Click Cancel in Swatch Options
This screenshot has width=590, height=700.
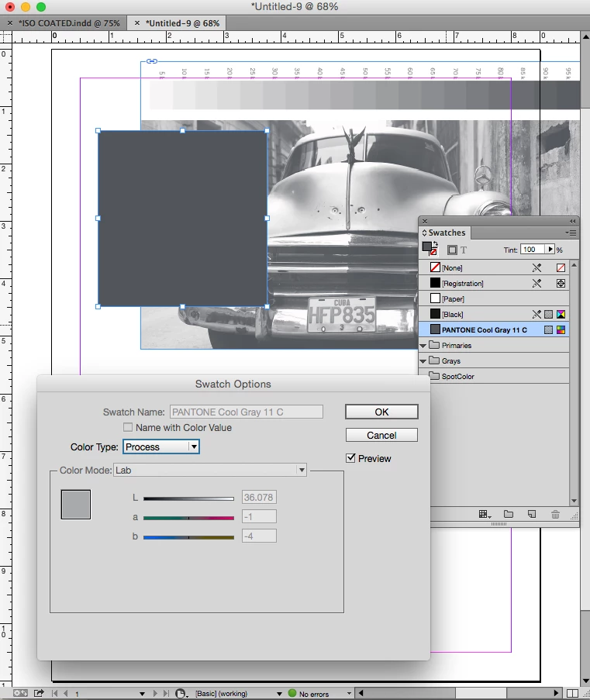[x=381, y=435]
